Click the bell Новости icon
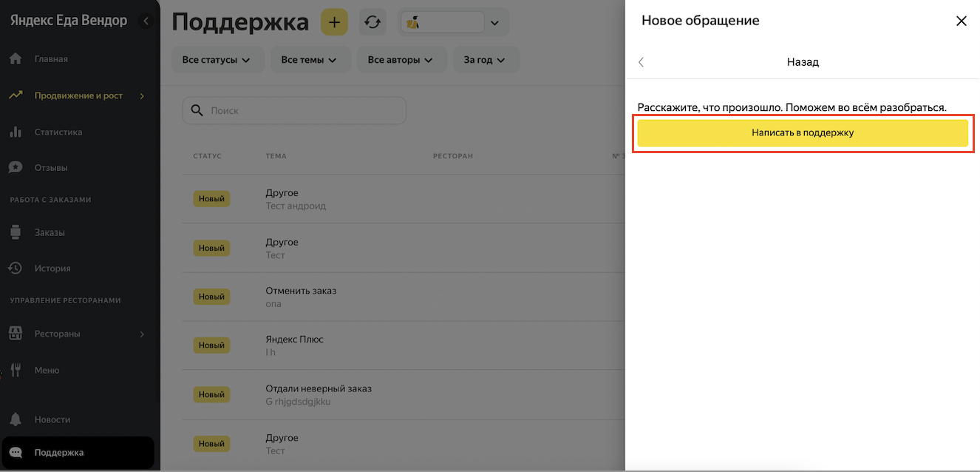The width and height of the screenshot is (980, 472). [16, 419]
